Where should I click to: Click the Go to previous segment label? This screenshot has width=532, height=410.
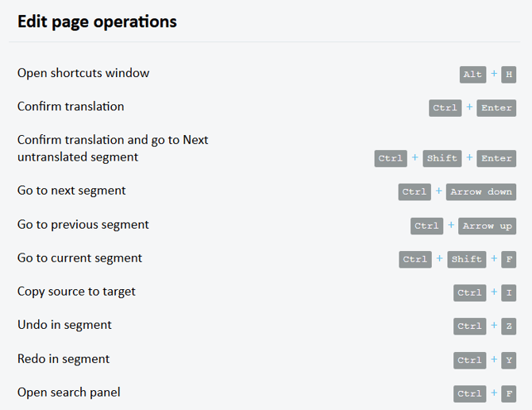point(83,225)
